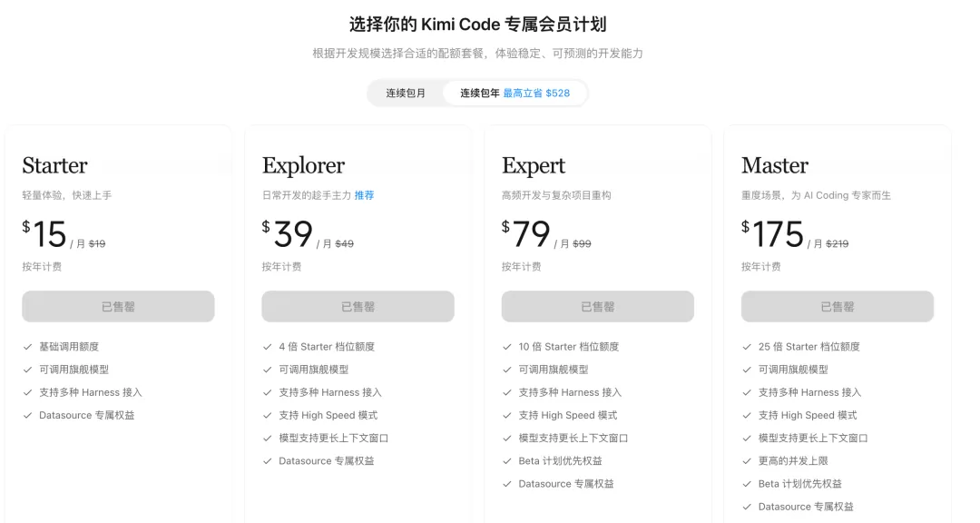This screenshot has height=523, width=980.
Task: Click the crossed-out $219 price
Action: click(837, 244)
